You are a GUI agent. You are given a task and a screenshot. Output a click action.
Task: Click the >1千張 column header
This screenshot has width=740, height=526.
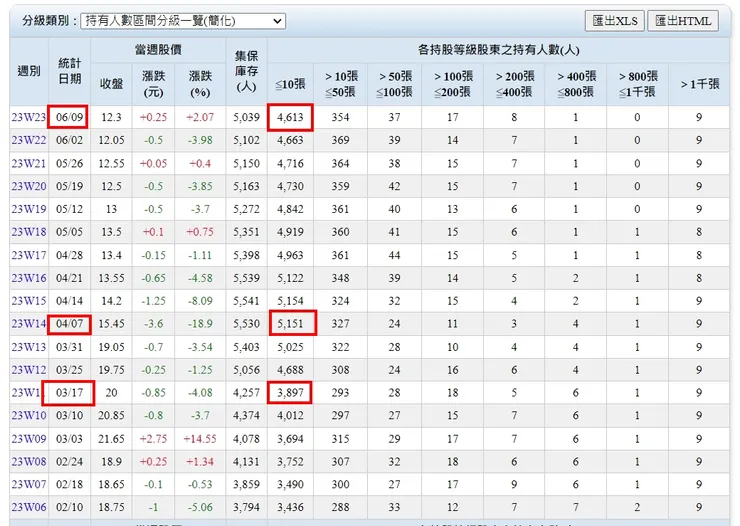click(699, 84)
